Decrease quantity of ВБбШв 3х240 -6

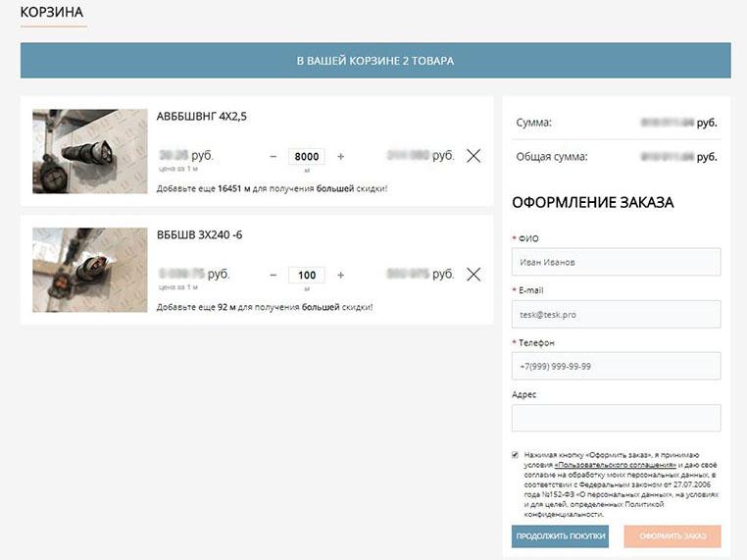[x=274, y=276]
